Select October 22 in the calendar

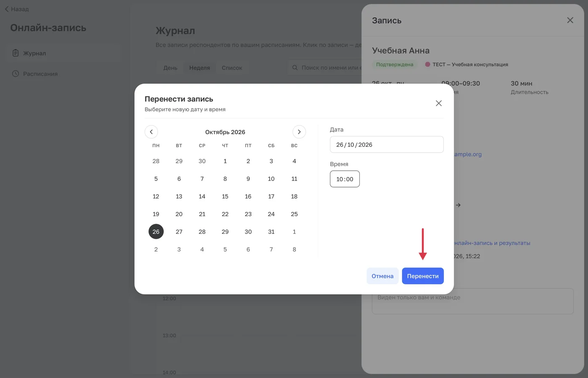tap(225, 214)
